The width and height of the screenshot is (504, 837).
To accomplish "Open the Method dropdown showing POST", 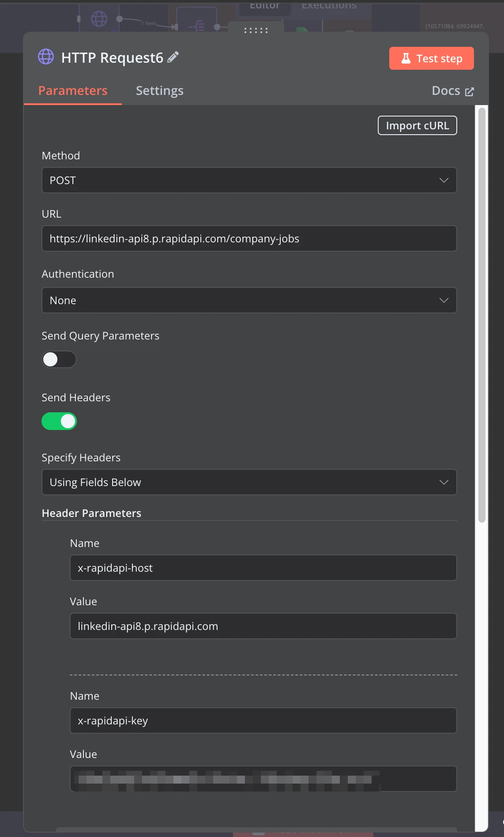I will [249, 180].
